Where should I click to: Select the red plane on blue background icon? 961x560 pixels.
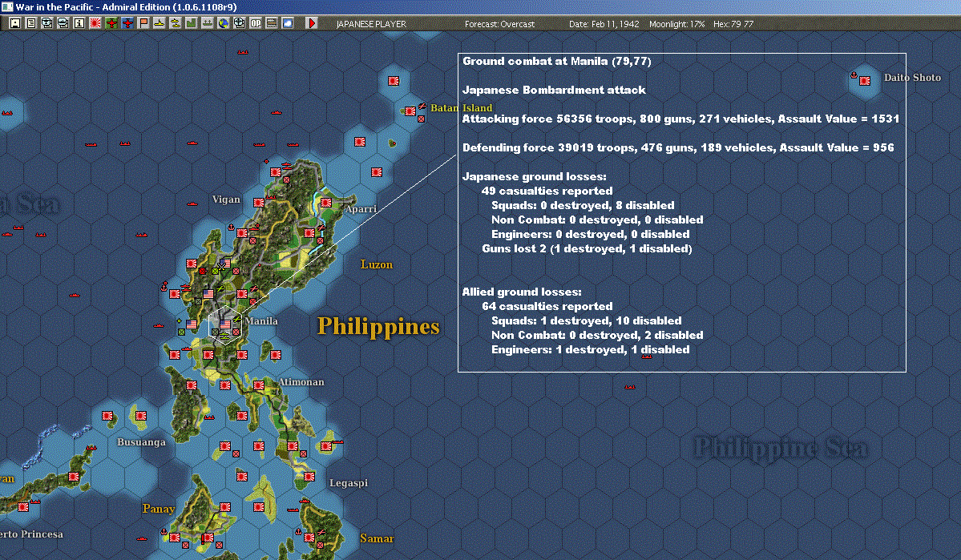[127, 23]
